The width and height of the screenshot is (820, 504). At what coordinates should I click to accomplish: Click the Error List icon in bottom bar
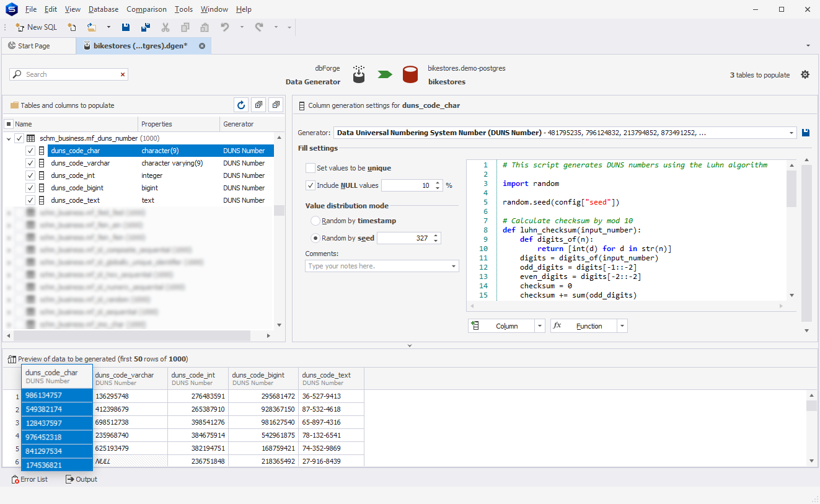coord(15,479)
